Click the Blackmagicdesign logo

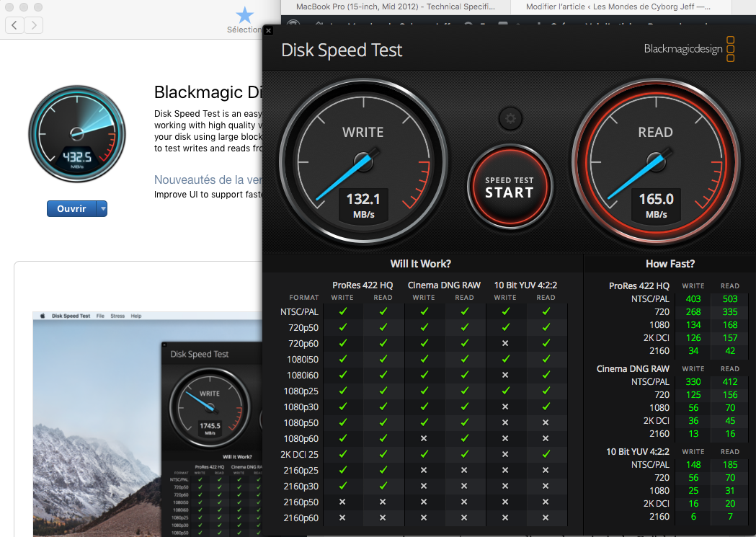click(689, 49)
